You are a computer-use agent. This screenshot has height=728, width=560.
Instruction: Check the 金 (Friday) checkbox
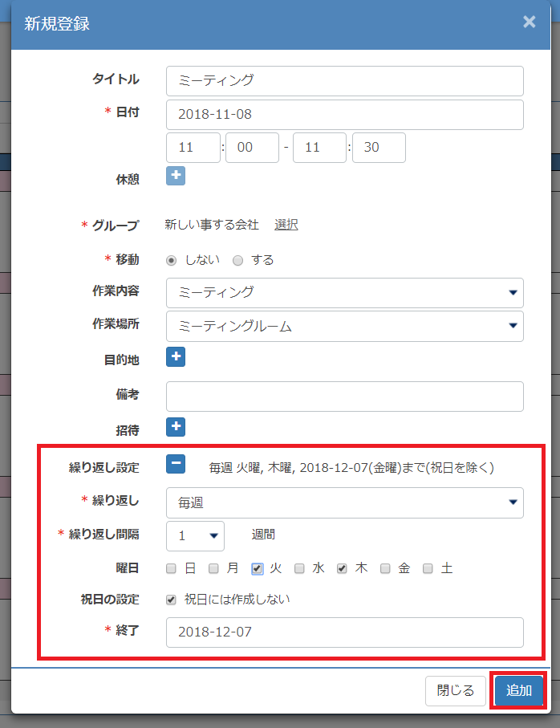385,568
